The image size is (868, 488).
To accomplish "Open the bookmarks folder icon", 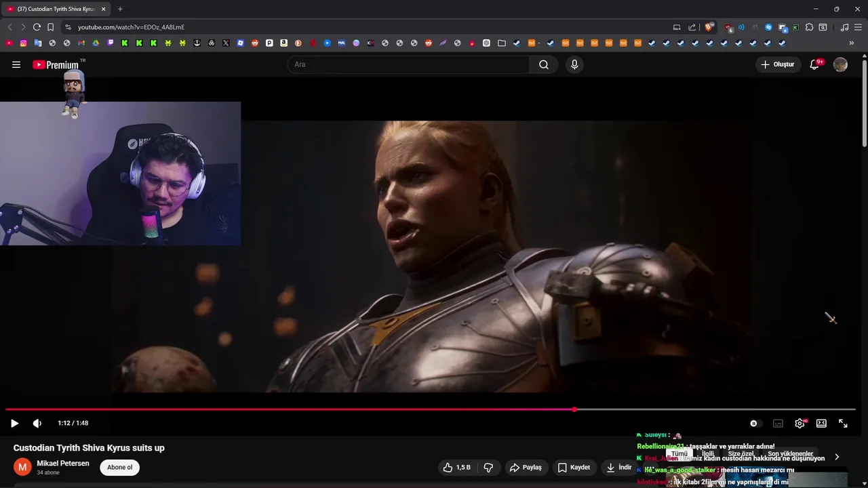I will click(x=502, y=43).
